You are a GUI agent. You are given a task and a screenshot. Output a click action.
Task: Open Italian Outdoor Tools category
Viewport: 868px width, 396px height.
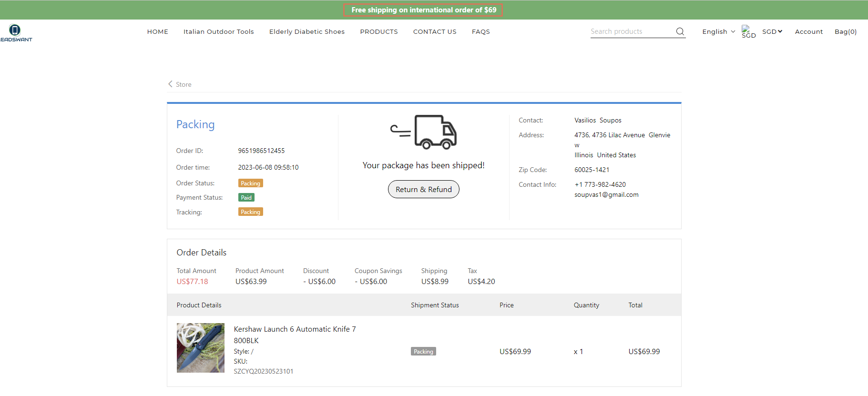click(x=218, y=31)
